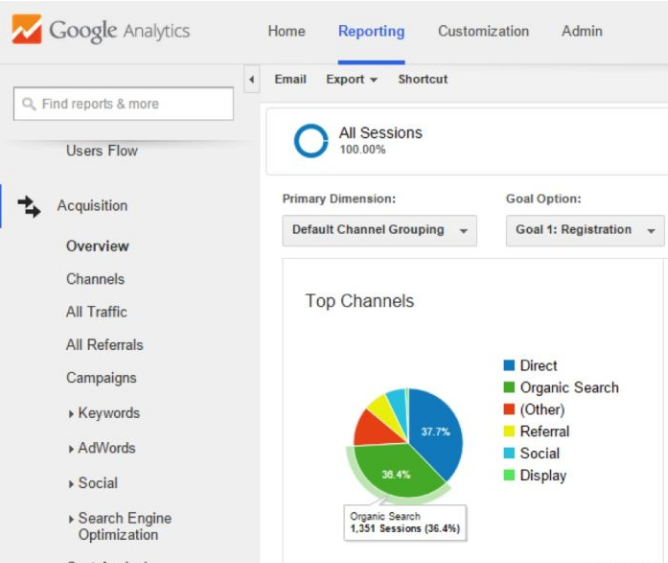Click the Find reports & more search field
The height and width of the screenshot is (563, 668).
click(124, 103)
